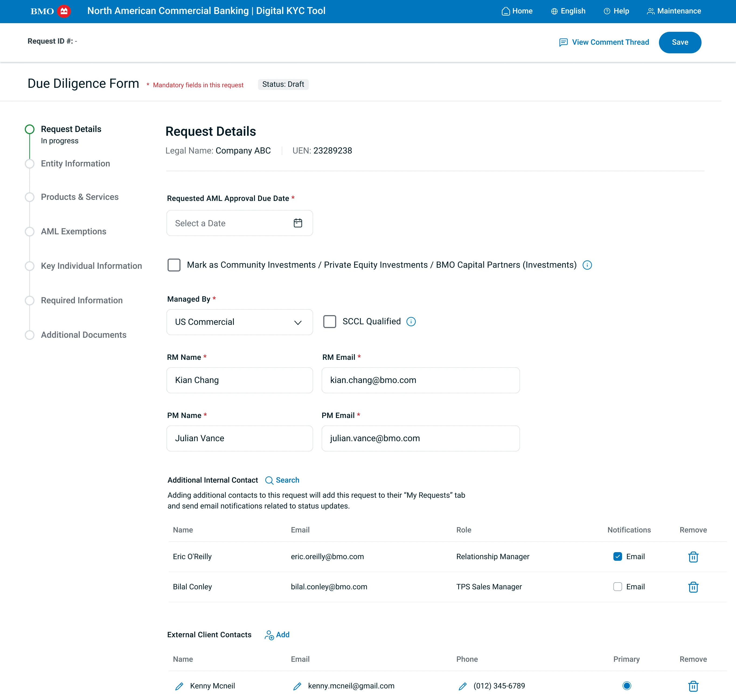The width and height of the screenshot is (736, 700).
Task: Delete Eric O'Reilly with trash icon
Action: pyautogui.click(x=693, y=557)
